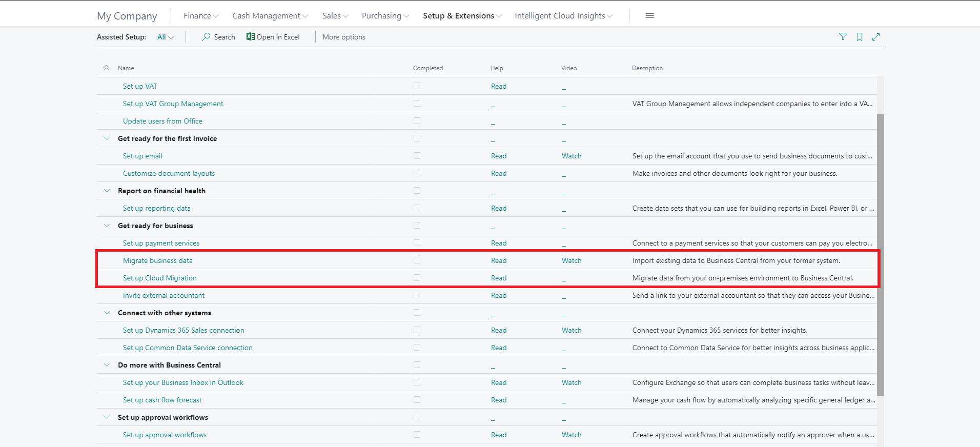Screen dimensions: 980x447
Task: Open the Cash Management menu dropdown
Action: point(270,16)
